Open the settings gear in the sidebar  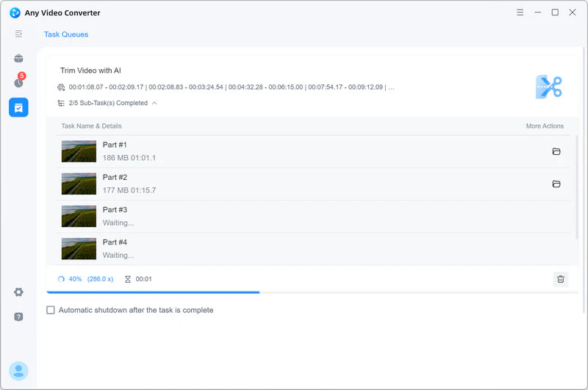click(18, 292)
